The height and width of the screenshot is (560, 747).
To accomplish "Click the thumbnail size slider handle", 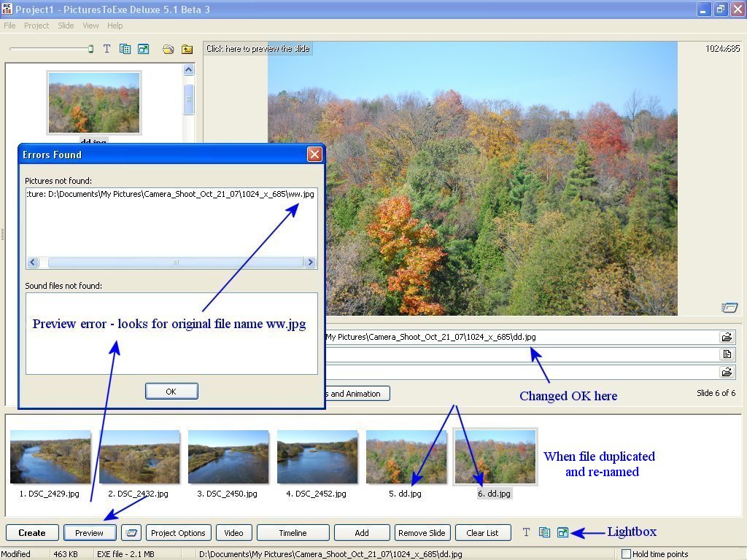I will (90, 49).
